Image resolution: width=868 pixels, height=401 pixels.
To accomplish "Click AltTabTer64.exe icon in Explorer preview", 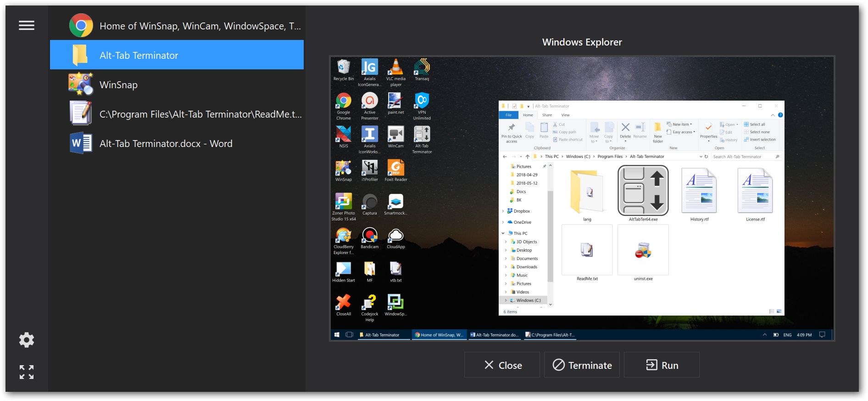I will coord(643,191).
